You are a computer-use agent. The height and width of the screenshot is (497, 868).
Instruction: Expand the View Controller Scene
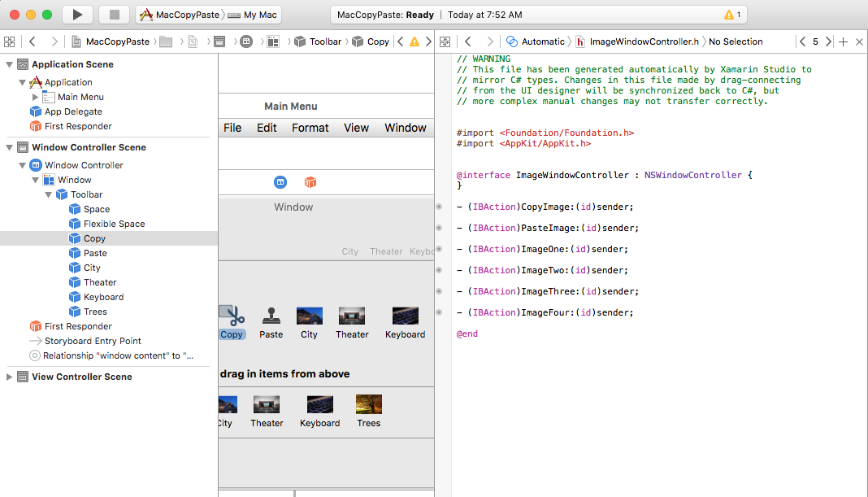10,377
